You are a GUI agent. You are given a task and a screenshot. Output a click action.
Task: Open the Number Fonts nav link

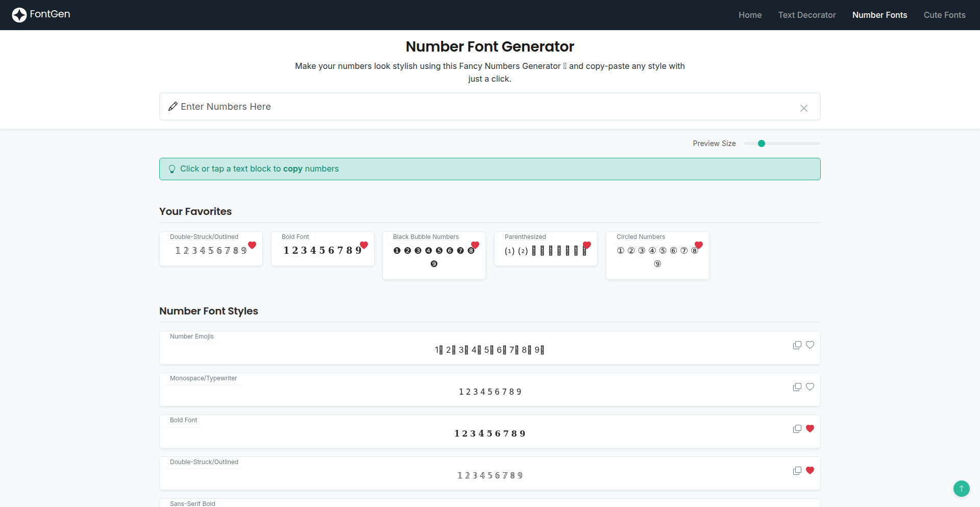[x=879, y=15]
